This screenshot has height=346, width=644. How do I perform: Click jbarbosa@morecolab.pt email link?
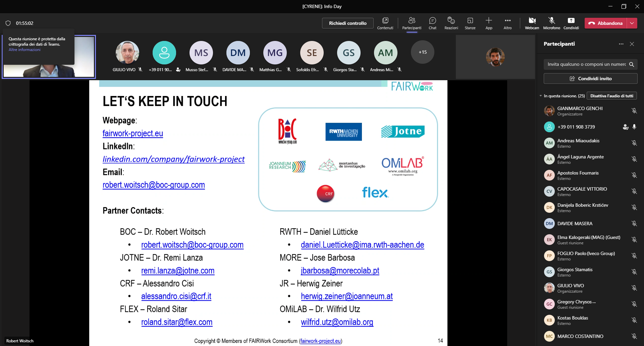point(340,270)
